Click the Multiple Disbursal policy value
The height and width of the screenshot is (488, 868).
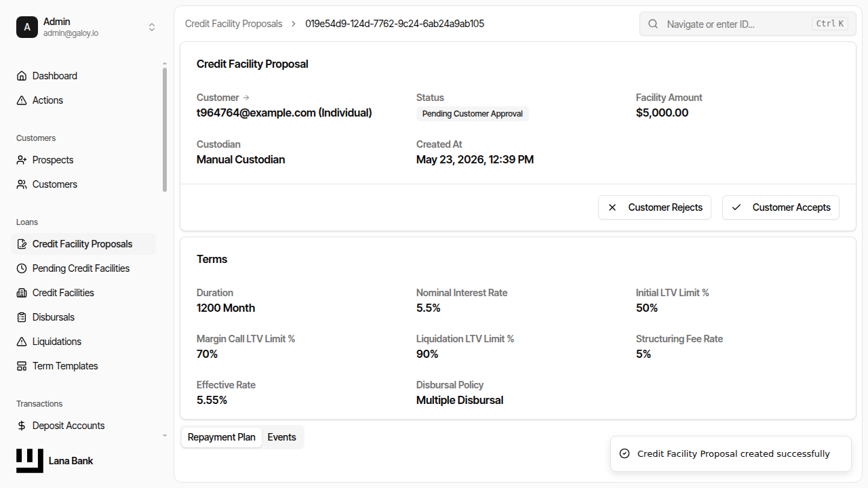460,401
